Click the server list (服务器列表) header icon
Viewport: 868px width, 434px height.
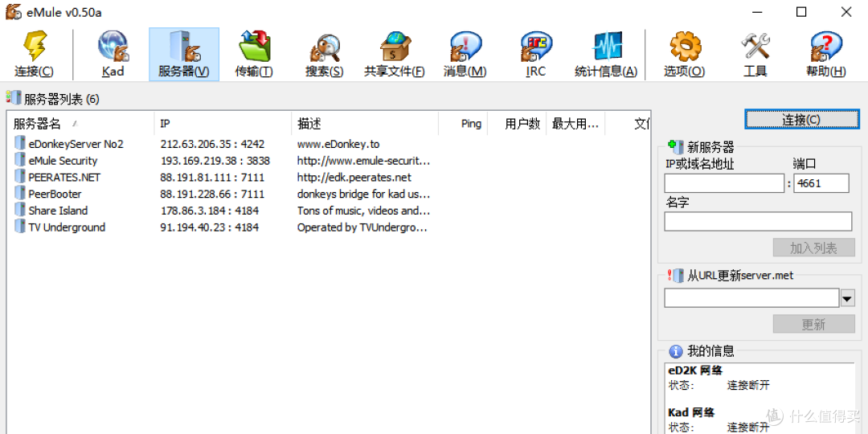click(x=14, y=98)
